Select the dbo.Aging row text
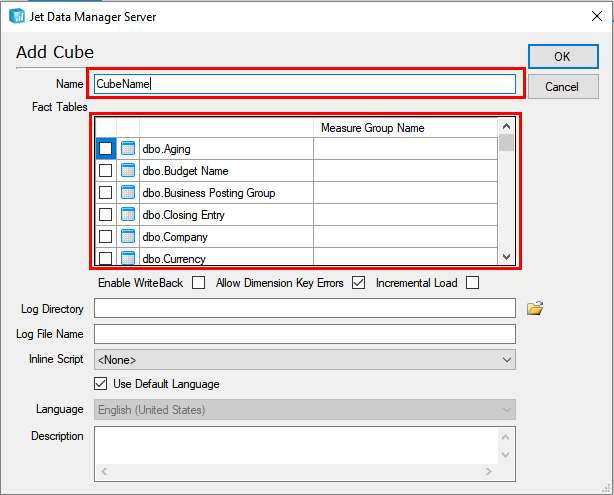Image resolution: width=614 pixels, height=495 pixels. (x=166, y=149)
